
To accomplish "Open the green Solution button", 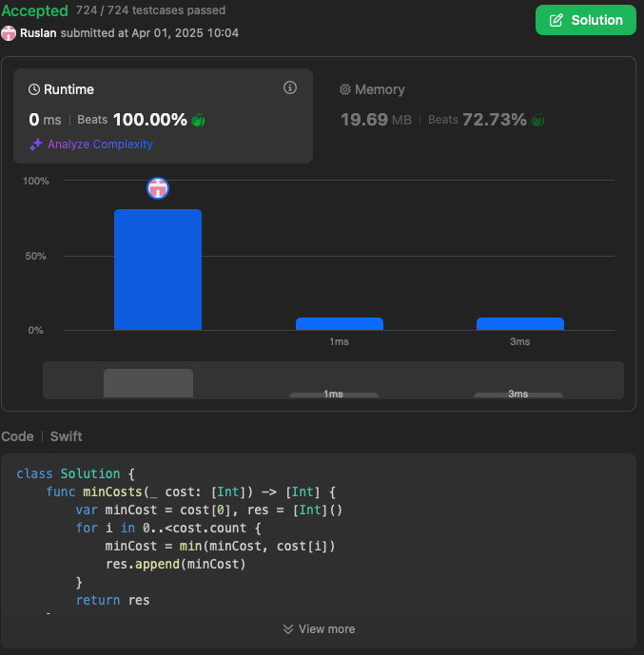I will pos(585,20).
